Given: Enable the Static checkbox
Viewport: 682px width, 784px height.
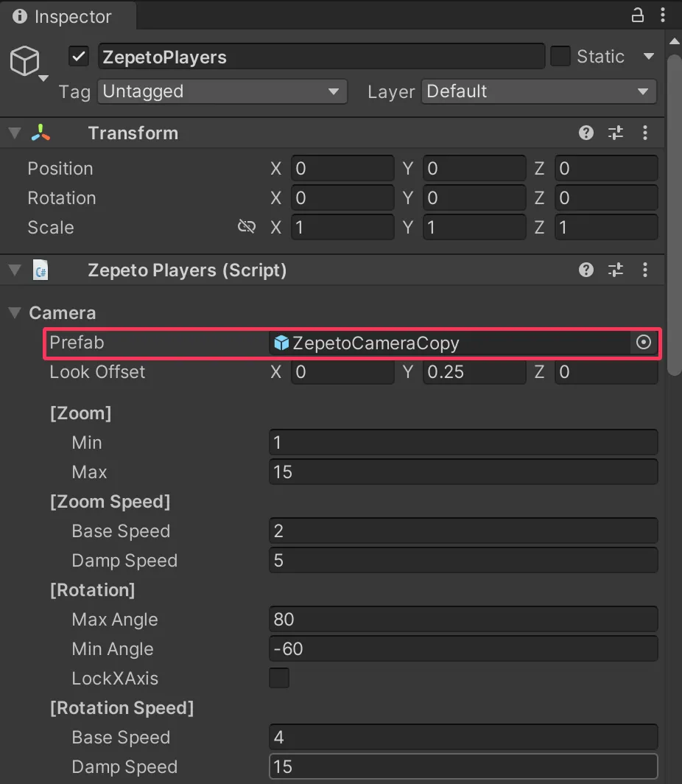Looking at the screenshot, I should [560, 56].
